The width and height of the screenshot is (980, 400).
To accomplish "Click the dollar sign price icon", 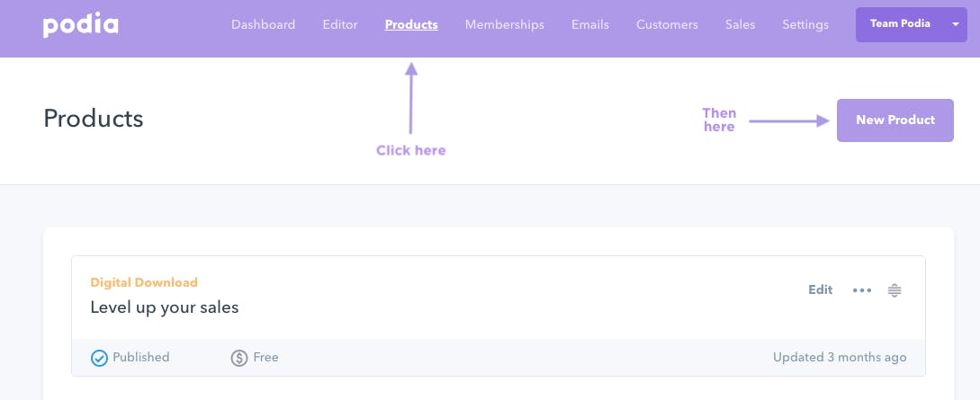I will coord(239,358).
